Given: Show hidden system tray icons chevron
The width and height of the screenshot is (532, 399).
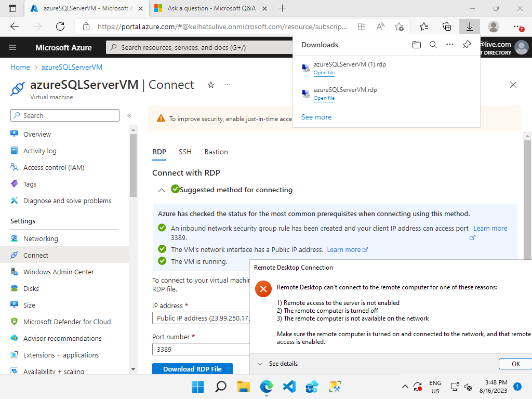Looking at the screenshot, I should click(405, 387).
